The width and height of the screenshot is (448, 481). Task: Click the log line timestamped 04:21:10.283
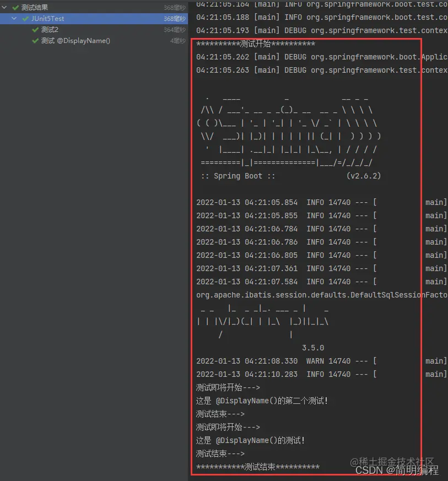(x=322, y=374)
